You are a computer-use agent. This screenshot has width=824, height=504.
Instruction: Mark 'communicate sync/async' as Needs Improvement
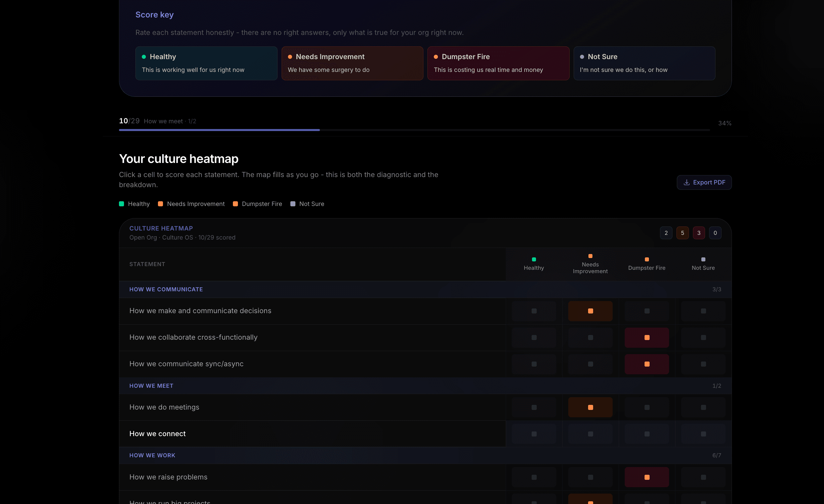(x=590, y=364)
